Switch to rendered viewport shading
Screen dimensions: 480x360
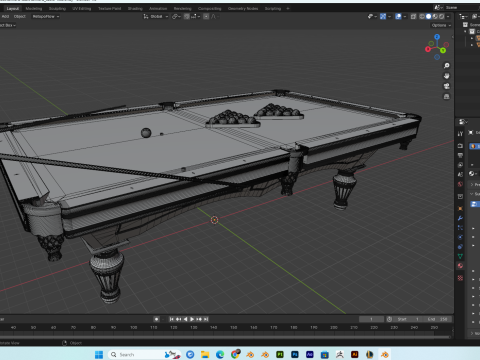click(x=441, y=16)
